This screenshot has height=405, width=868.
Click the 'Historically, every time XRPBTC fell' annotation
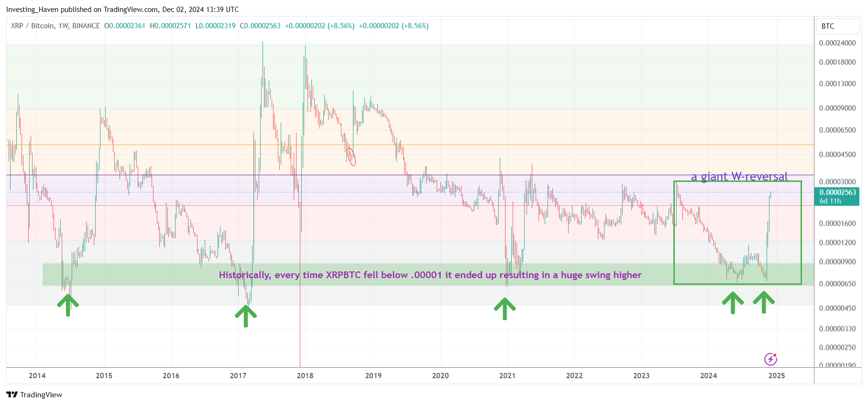tap(430, 275)
